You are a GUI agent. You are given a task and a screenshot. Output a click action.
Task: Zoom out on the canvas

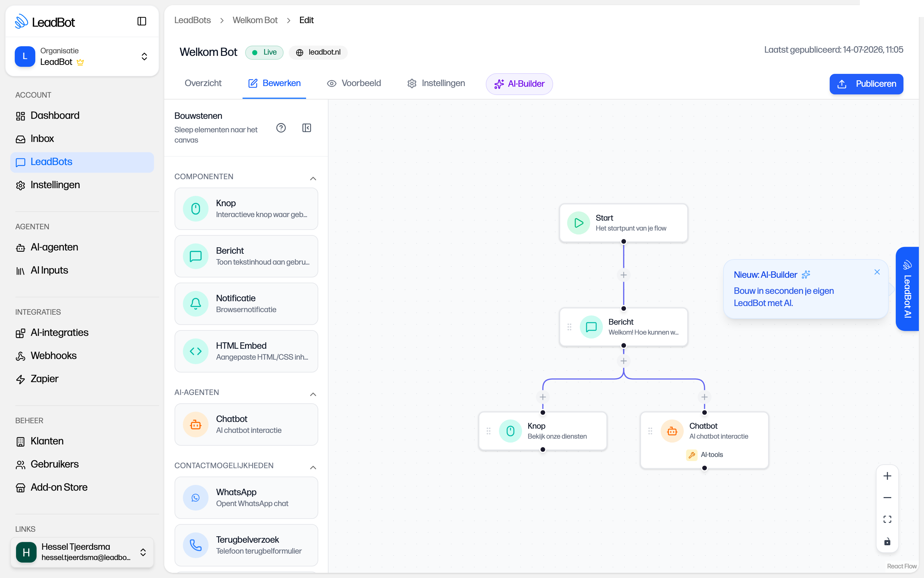point(887,498)
